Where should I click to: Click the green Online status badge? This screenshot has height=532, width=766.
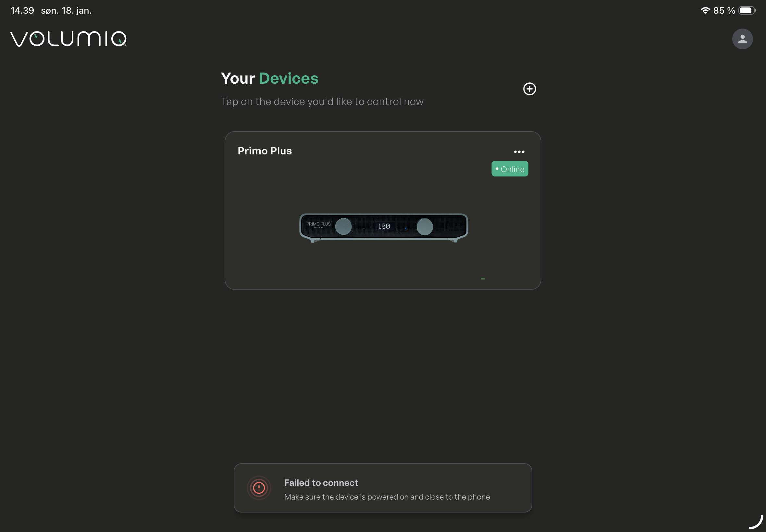(x=510, y=169)
